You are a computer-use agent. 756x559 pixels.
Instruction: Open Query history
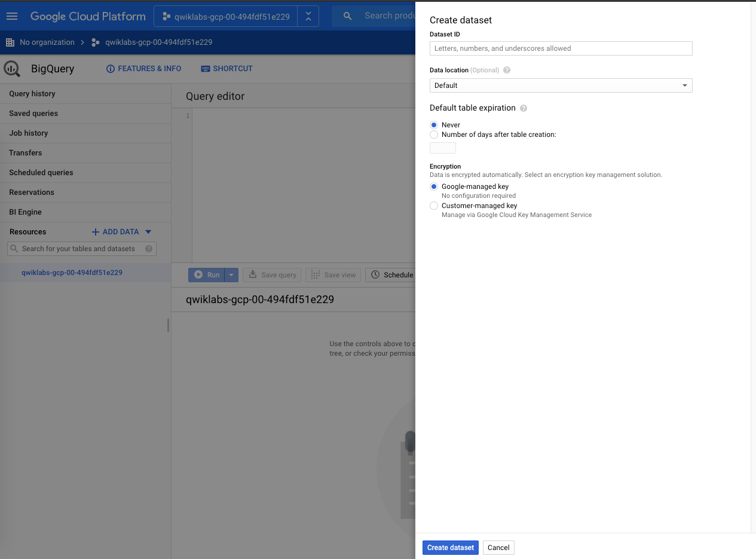(x=85, y=94)
